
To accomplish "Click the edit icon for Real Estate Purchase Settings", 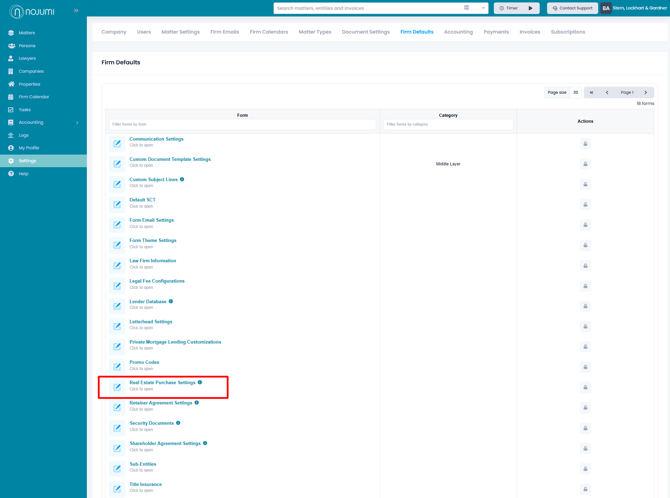I will 117,387.
